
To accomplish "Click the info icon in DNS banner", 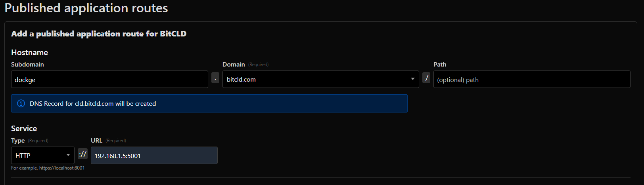I will click(x=21, y=103).
